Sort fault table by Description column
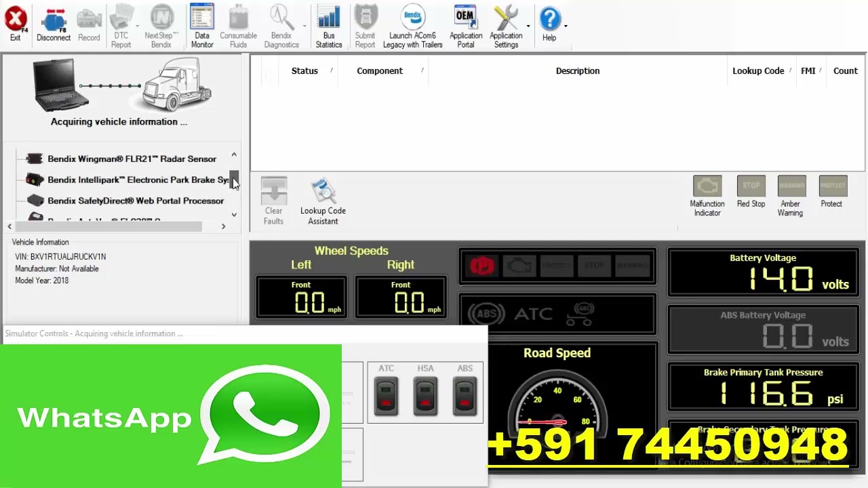The width and height of the screenshot is (868, 488). coord(578,70)
